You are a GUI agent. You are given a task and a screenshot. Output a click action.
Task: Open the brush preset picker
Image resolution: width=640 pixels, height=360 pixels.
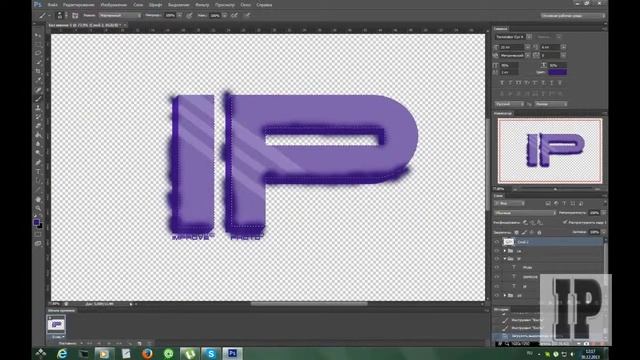click(x=61, y=16)
